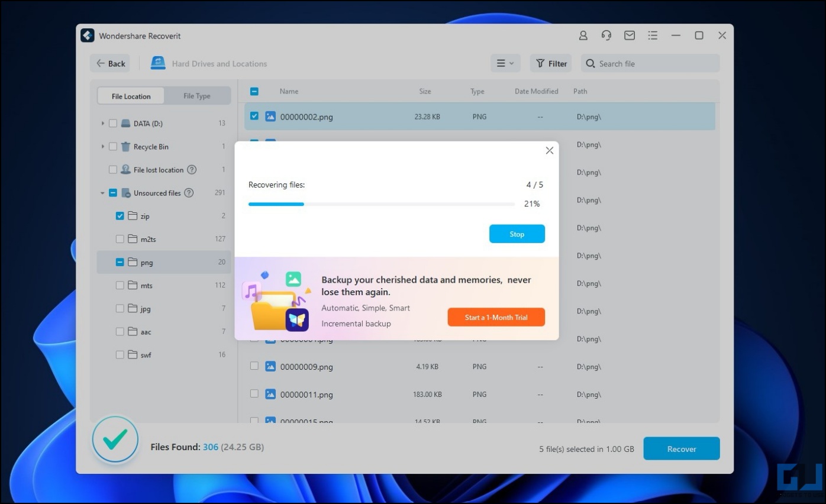The width and height of the screenshot is (826, 504).
Task: Click the aac folder icon
Action: coord(133,331)
